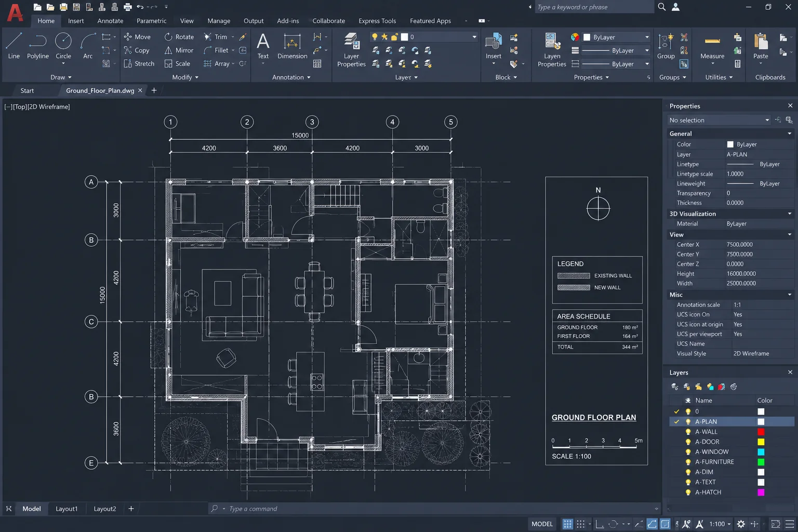The width and height of the screenshot is (798, 532).
Task: Collapse the General properties section
Action: coord(790,134)
